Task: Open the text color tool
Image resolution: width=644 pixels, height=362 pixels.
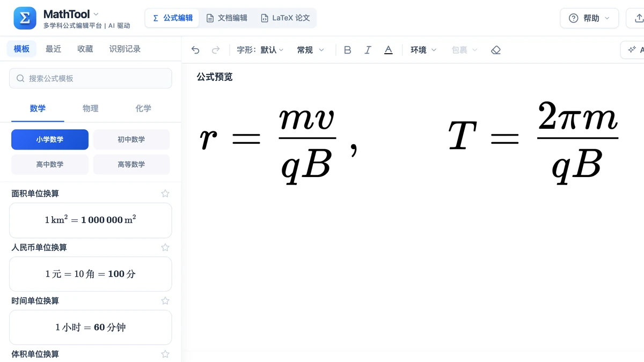Action: [389, 50]
